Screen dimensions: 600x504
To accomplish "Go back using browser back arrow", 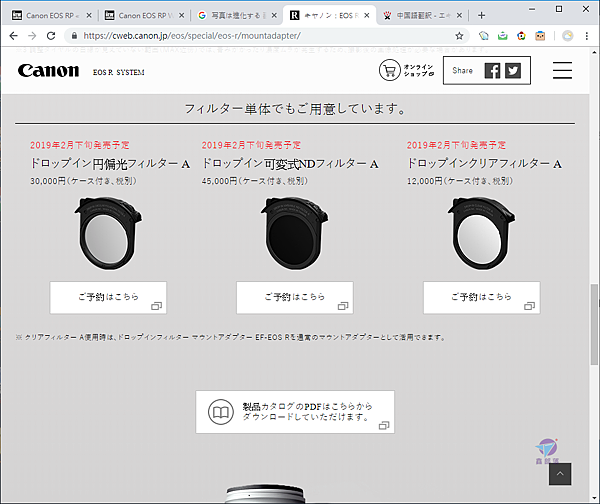I will pos(13,36).
